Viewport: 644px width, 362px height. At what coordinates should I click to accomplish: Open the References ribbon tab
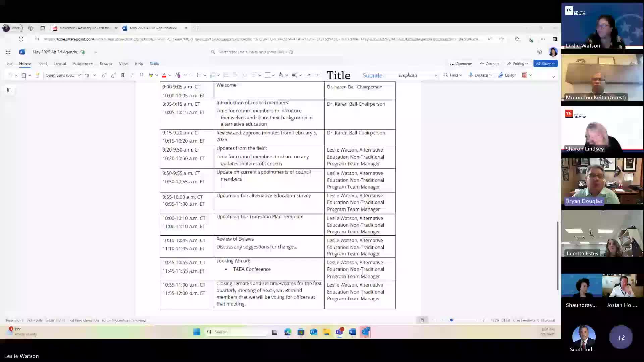pyautogui.click(x=83, y=64)
